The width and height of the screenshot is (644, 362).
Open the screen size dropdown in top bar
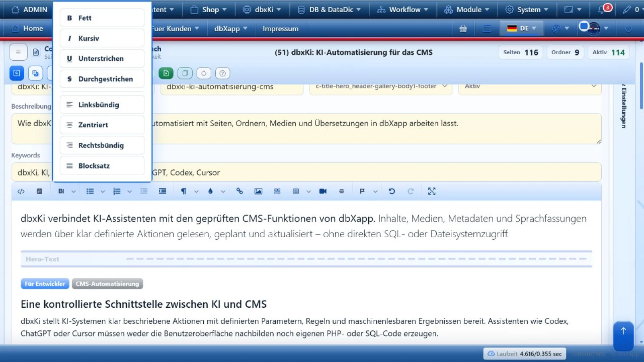tap(573, 10)
